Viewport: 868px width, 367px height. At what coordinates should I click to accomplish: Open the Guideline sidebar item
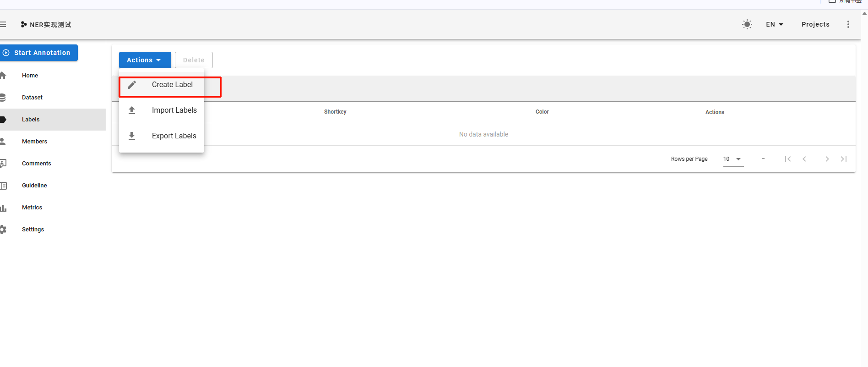coord(53,186)
